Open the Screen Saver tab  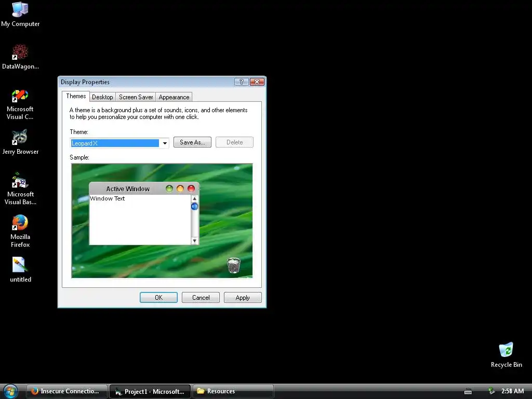[136, 97]
